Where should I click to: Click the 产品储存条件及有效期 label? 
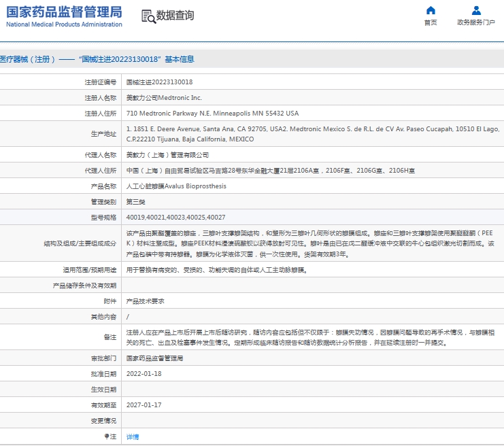pyautogui.click(x=84, y=286)
